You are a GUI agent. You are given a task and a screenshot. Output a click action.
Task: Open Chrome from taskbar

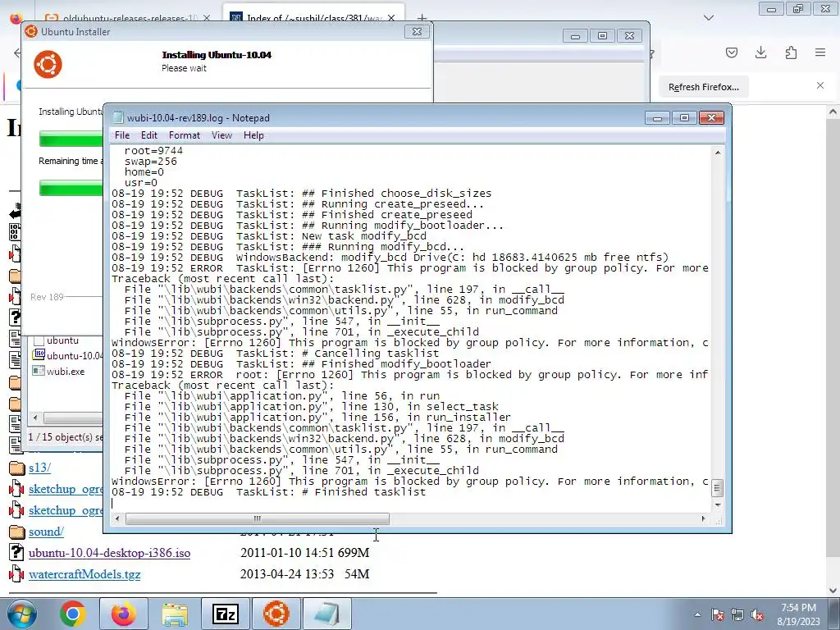72,614
